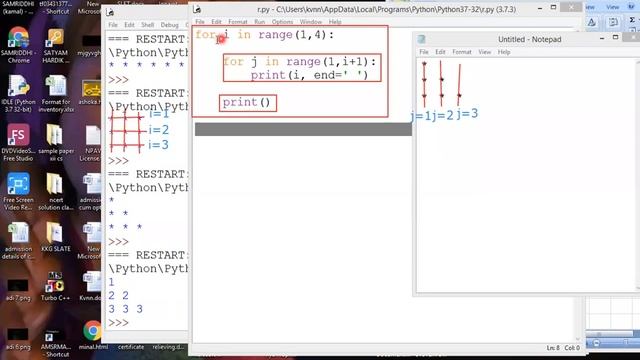640x360 pixels.
Task: Click inside the Notepad text area
Action: (527, 176)
